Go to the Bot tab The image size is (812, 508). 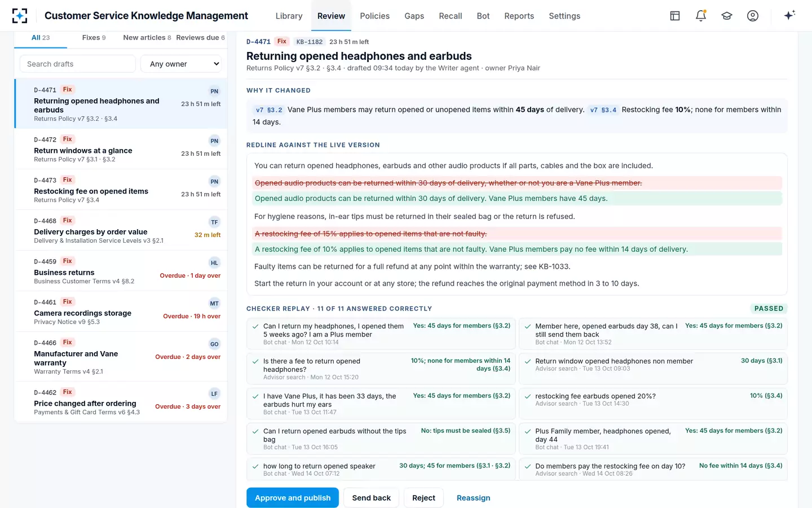(x=483, y=16)
